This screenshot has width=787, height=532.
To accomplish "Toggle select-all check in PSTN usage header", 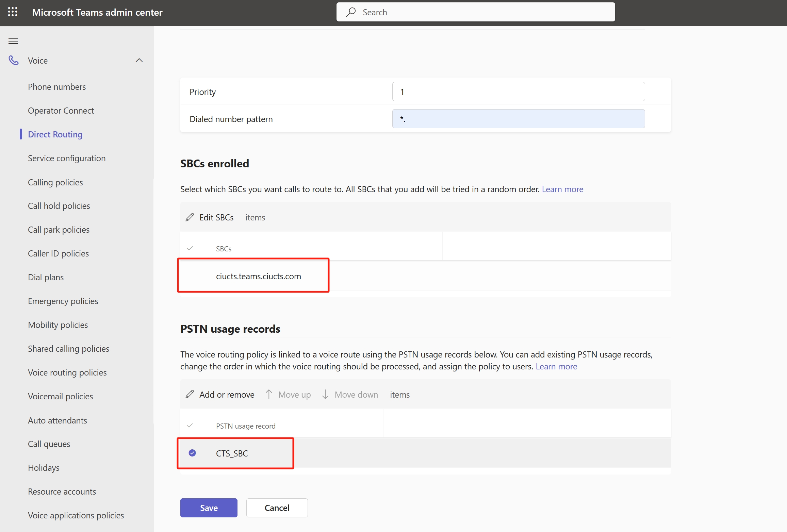I will (x=190, y=426).
